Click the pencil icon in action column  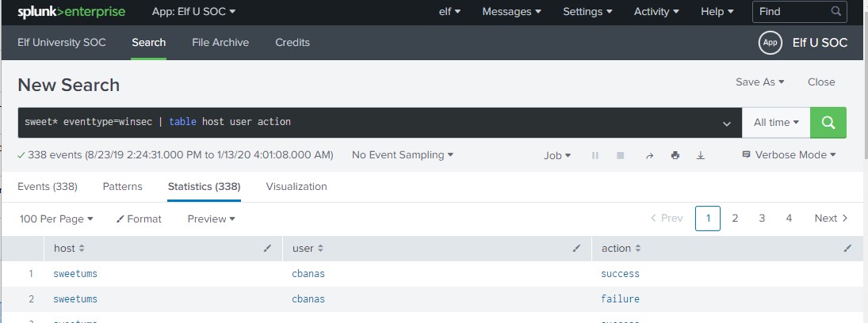click(x=847, y=249)
